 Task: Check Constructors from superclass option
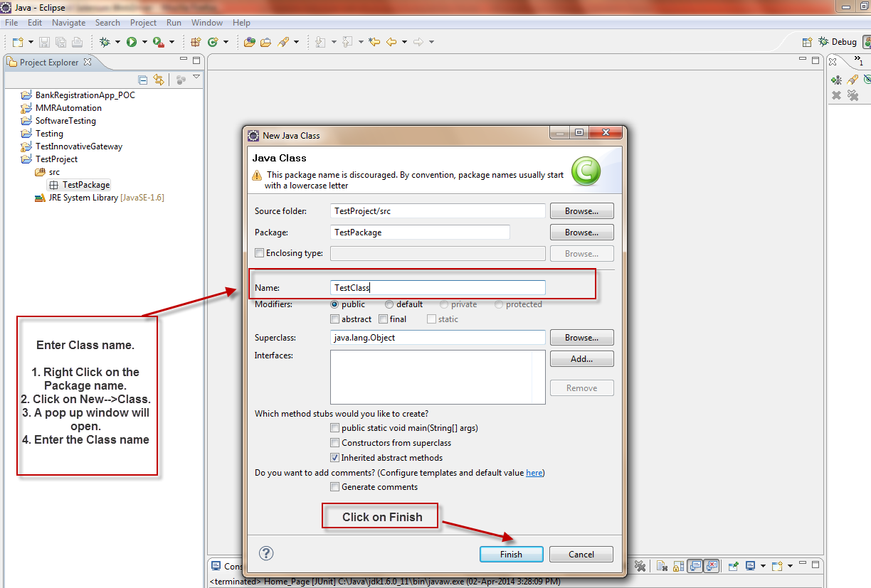tap(335, 443)
